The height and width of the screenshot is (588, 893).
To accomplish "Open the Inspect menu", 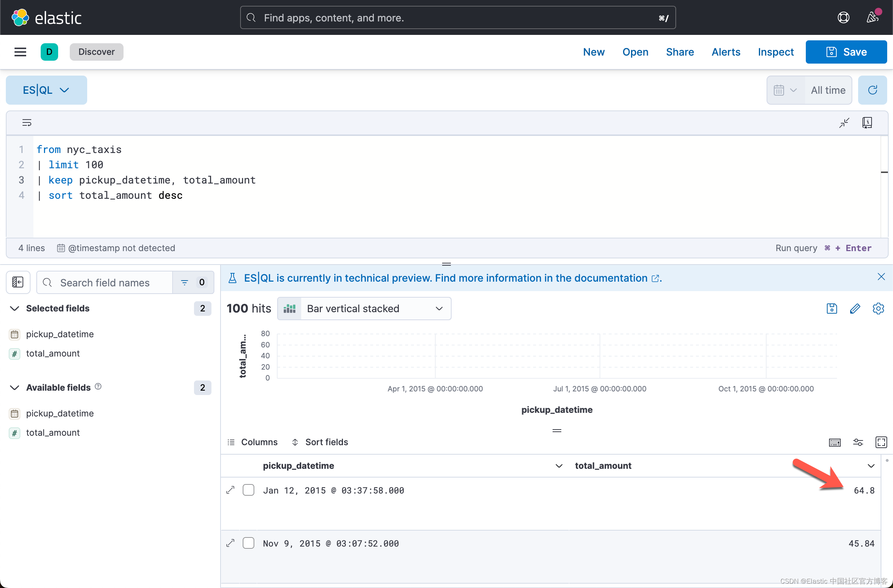I will (776, 52).
